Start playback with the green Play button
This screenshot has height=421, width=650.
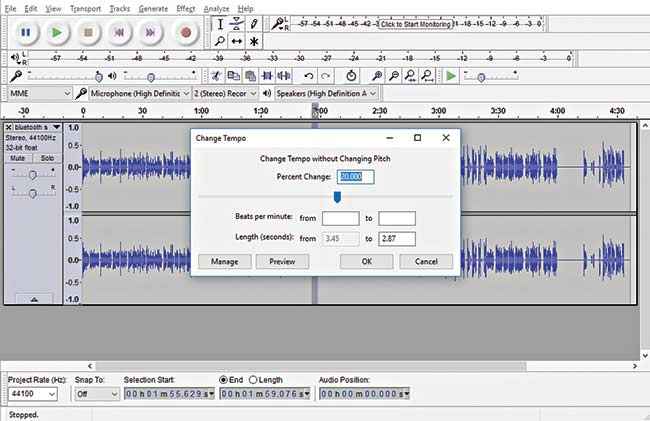[x=57, y=32]
